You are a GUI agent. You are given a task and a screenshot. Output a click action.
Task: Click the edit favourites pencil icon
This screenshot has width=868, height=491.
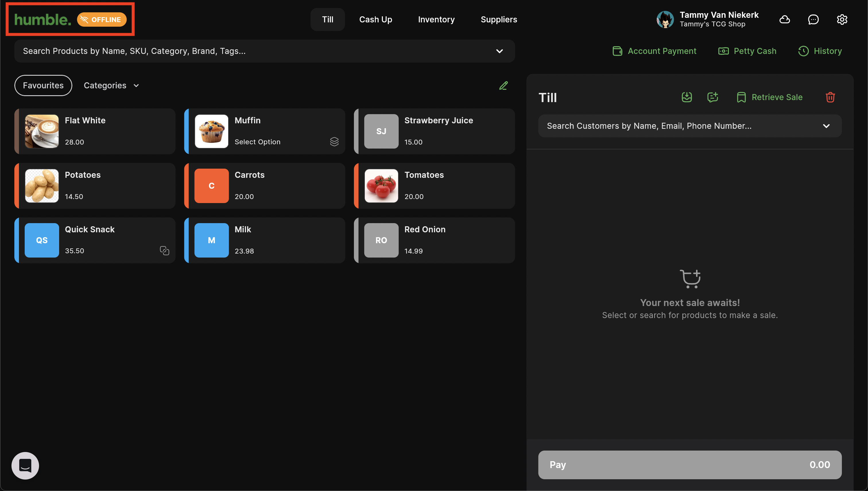tap(503, 86)
